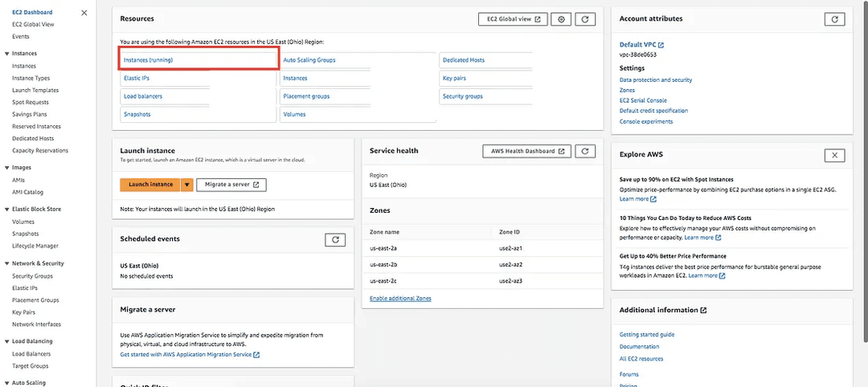The width and height of the screenshot is (868, 387).
Task: Collapse the Load Balancing section
Action: coord(7,342)
